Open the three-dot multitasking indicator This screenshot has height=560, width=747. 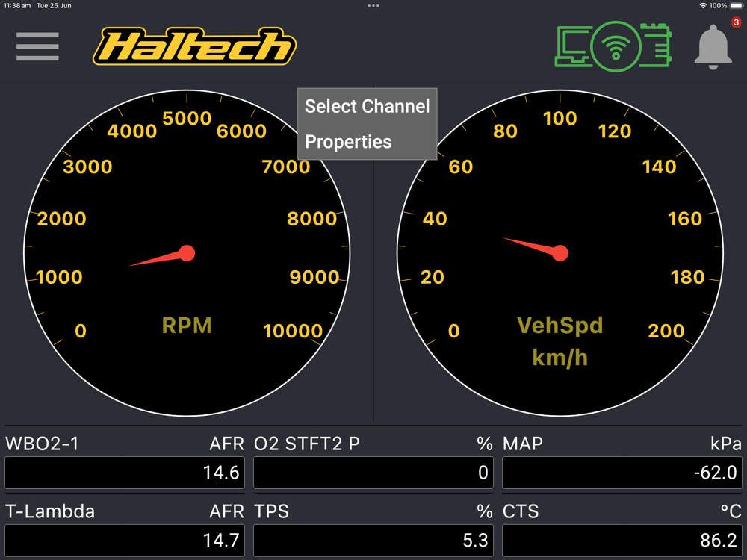coord(373,6)
